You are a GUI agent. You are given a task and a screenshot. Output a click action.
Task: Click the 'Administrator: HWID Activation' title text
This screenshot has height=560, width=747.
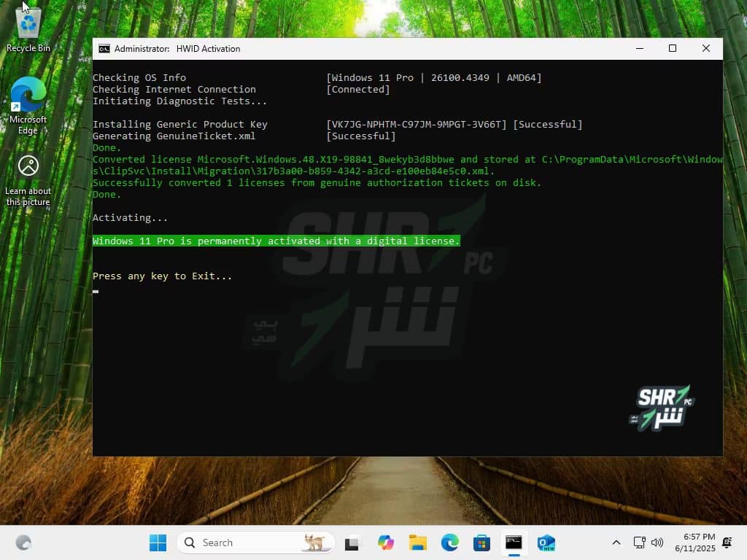(x=177, y=49)
